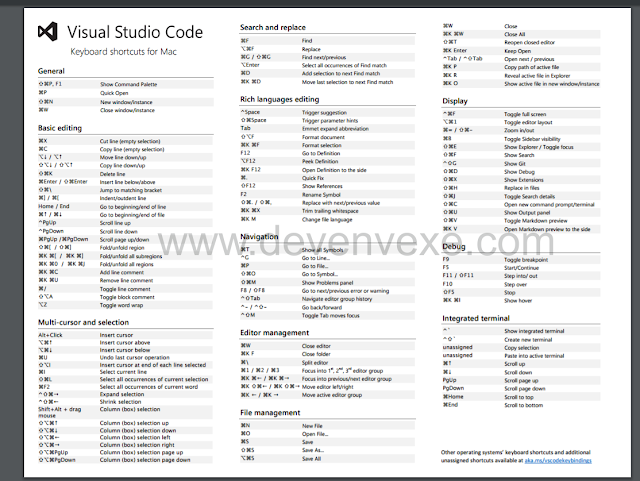
Task: Click the 'Basic editing' section heading
Action: pyautogui.click(x=60, y=128)
